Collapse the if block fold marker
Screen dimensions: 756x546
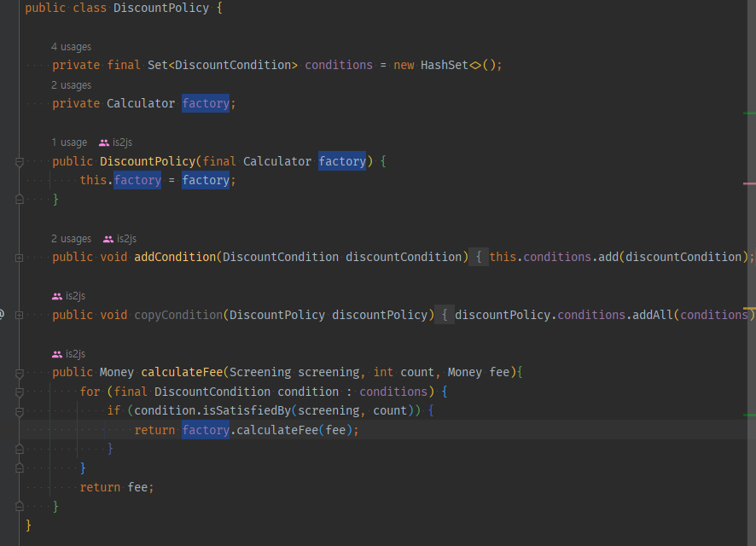point(20,411)
